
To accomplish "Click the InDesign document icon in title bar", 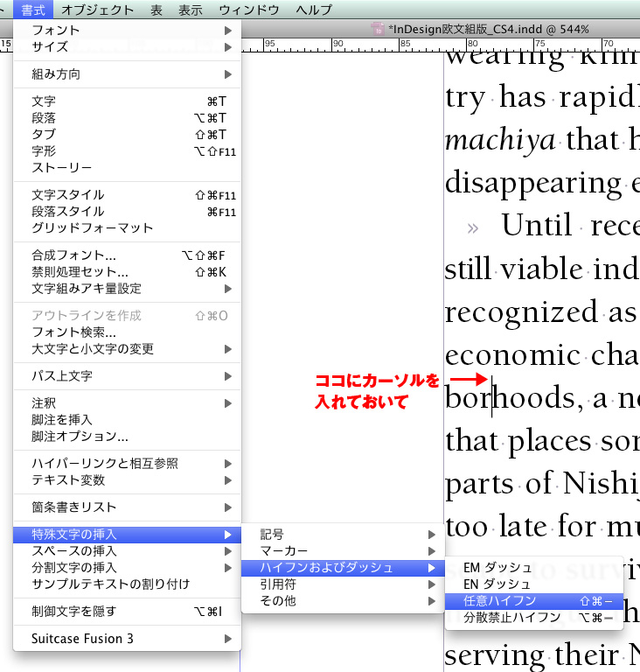I will click(x=378, y=29).
